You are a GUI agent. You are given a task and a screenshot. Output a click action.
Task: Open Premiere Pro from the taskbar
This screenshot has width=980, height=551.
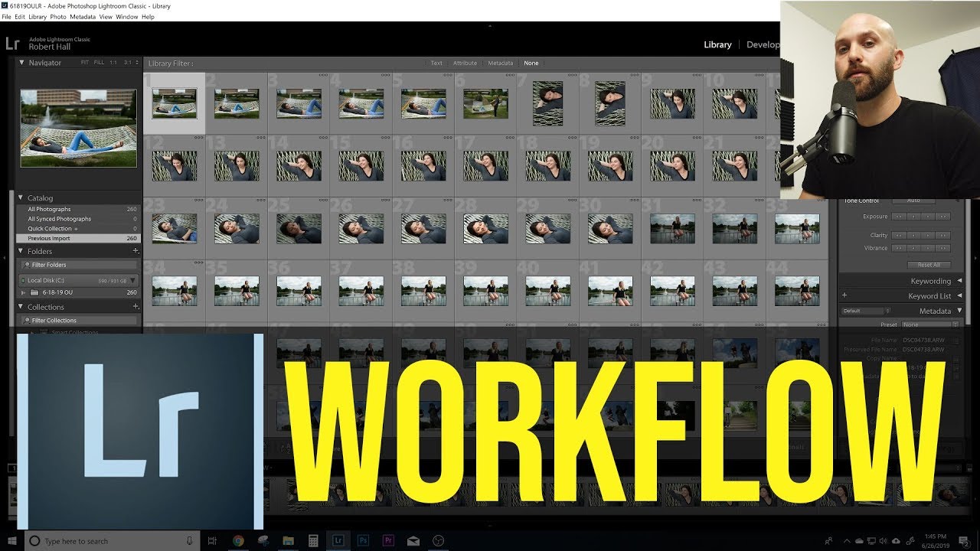pyautogui.click(x=388, y=540)
